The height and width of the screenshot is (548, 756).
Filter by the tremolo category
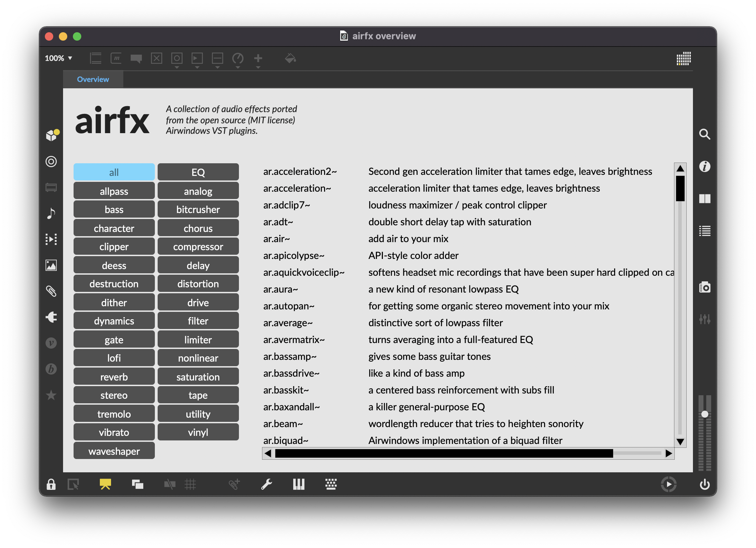pyautogui.click(x=114, y=414)
